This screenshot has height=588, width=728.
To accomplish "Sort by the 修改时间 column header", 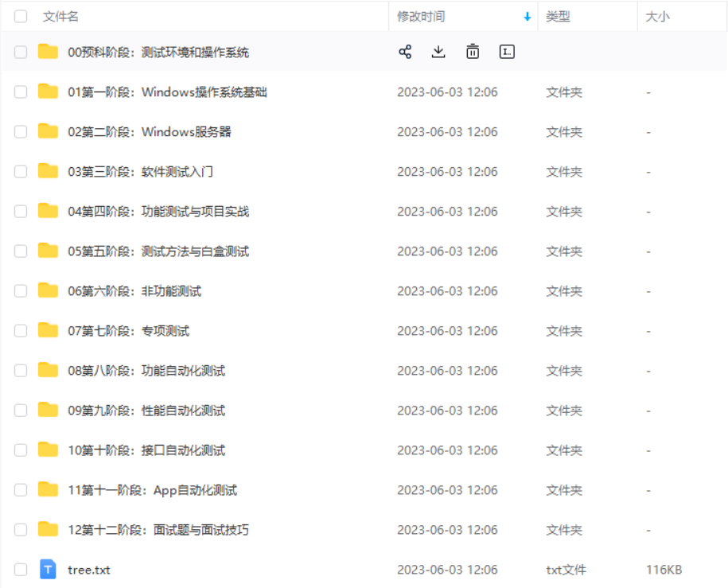I will point(421,17).
